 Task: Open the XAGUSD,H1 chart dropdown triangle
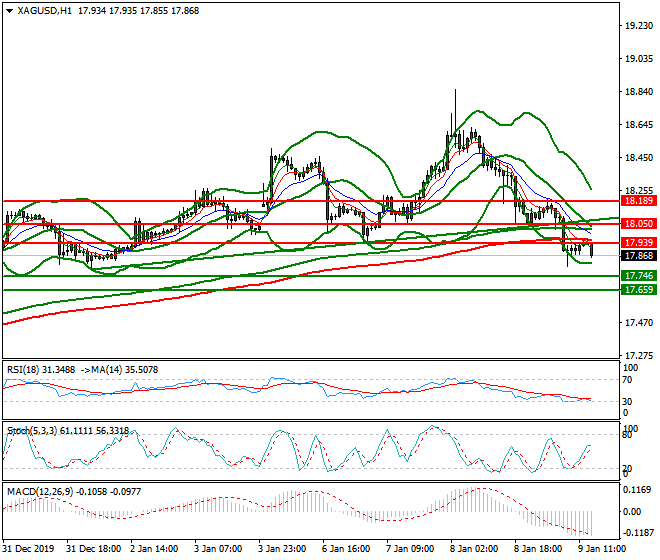tap(10, 11)
